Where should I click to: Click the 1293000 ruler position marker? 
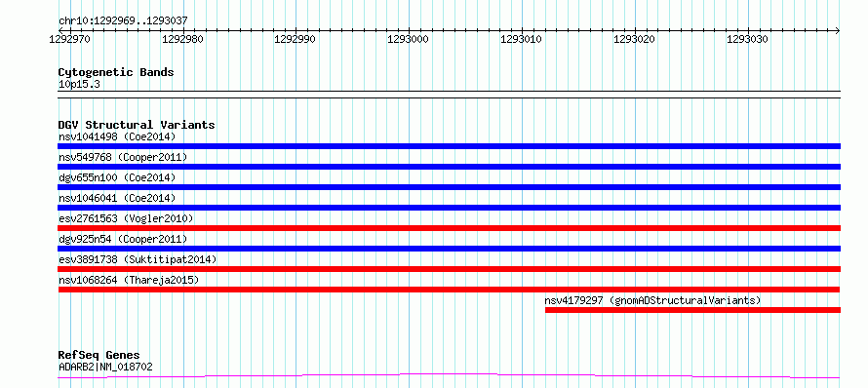(409, 39)
